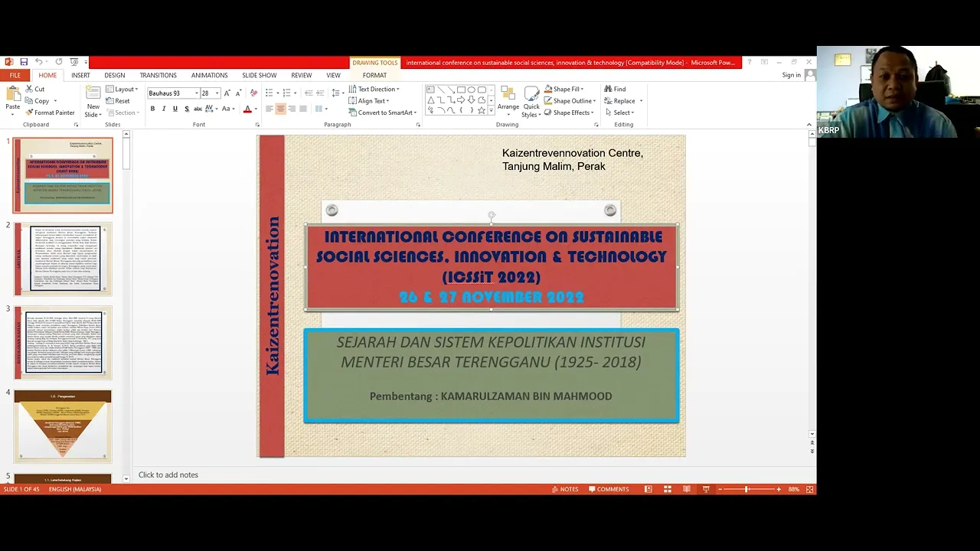The height and width of the screenshot is (551, 980).
Task: Cut the selected content
Action: 35,89
